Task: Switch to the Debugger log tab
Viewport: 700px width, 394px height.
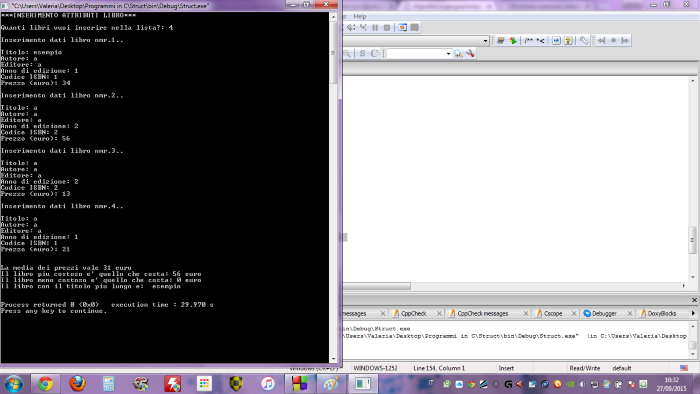Action: point(604,314)
